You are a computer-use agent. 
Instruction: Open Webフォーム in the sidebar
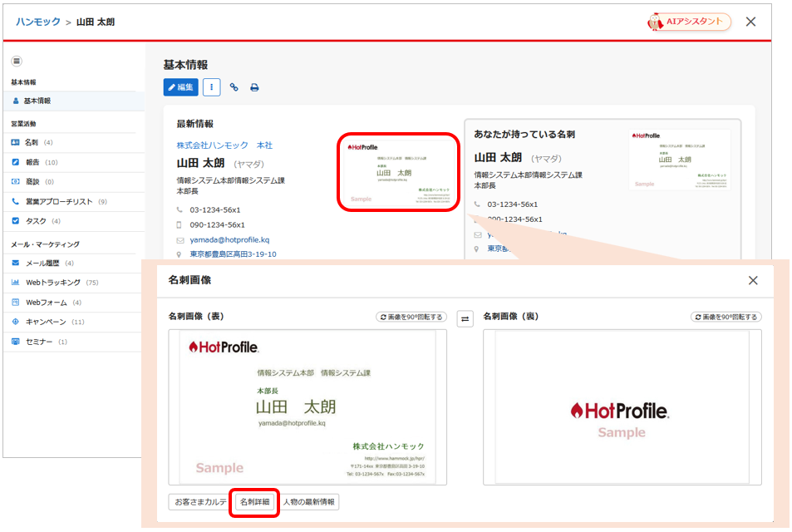(x=74, y=302)
